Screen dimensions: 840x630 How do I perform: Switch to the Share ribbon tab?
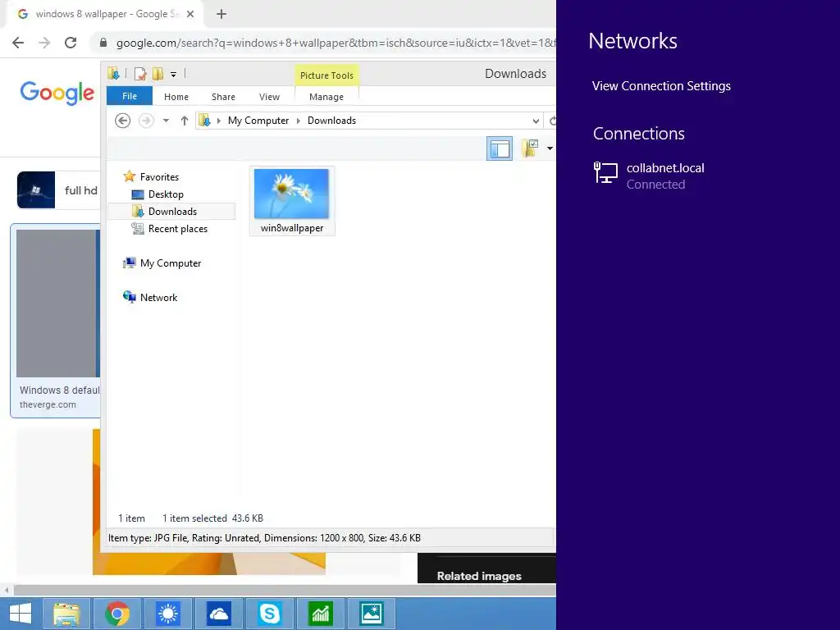point(223,97)
